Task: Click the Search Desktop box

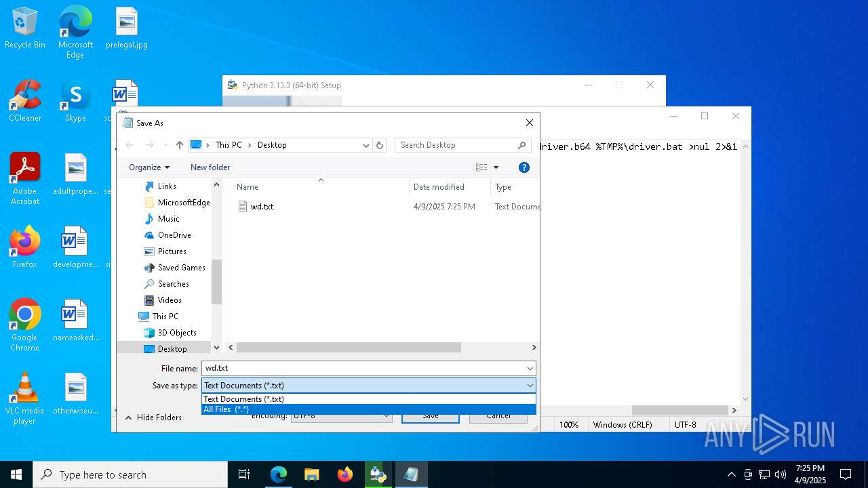Action: coord(456,145)
